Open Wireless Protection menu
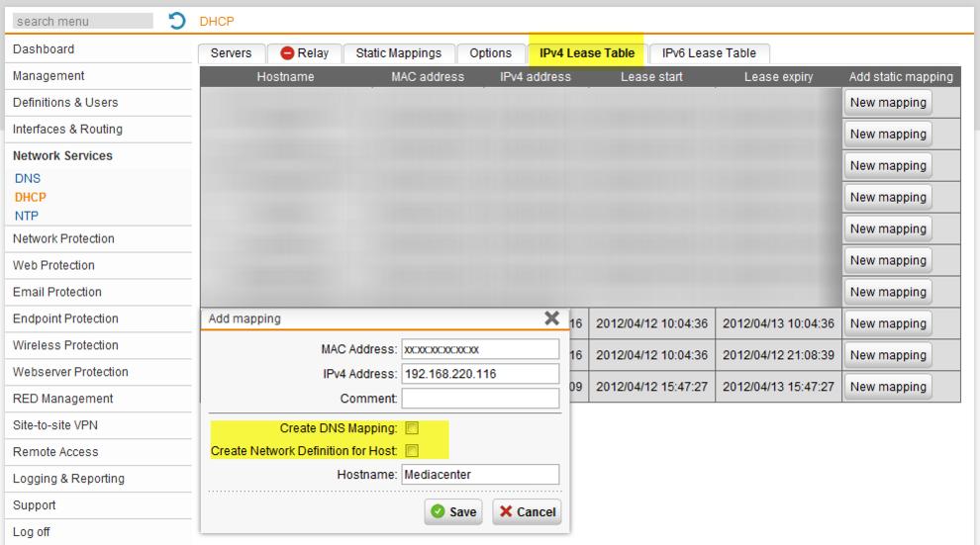Viewport: 980px width, 545px height. [65, 345]
